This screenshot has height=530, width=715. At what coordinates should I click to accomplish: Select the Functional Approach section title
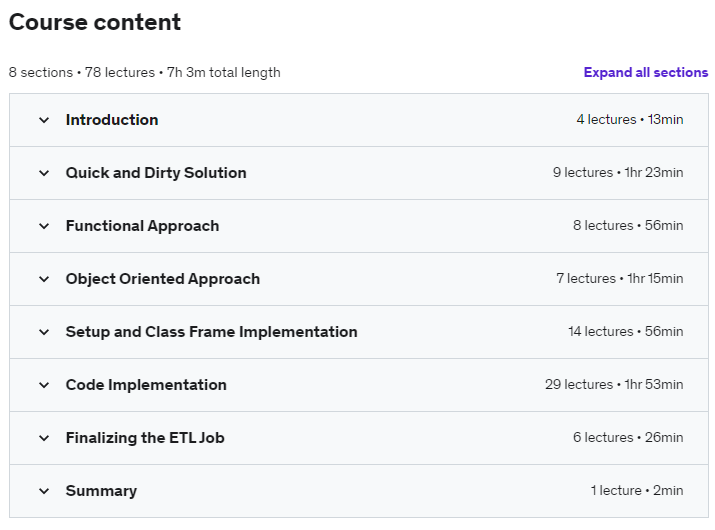(x=142, y=226)
